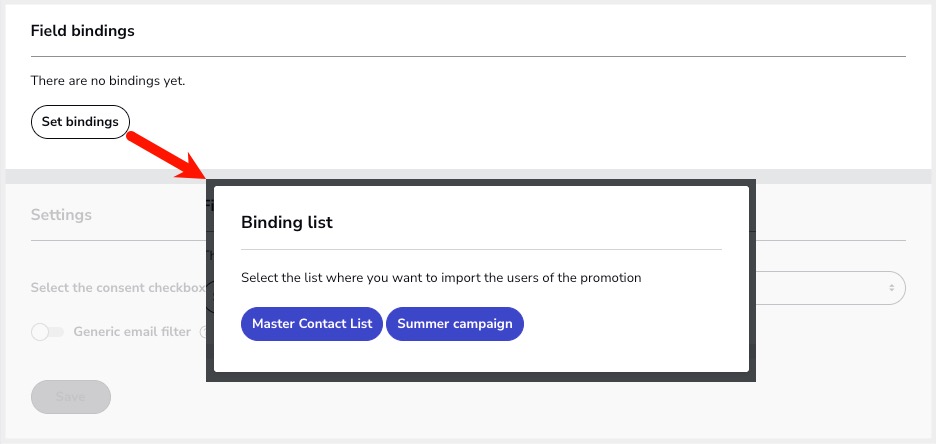Click the Field bindings section heading

pyautogui.click(x=82, y=31)
